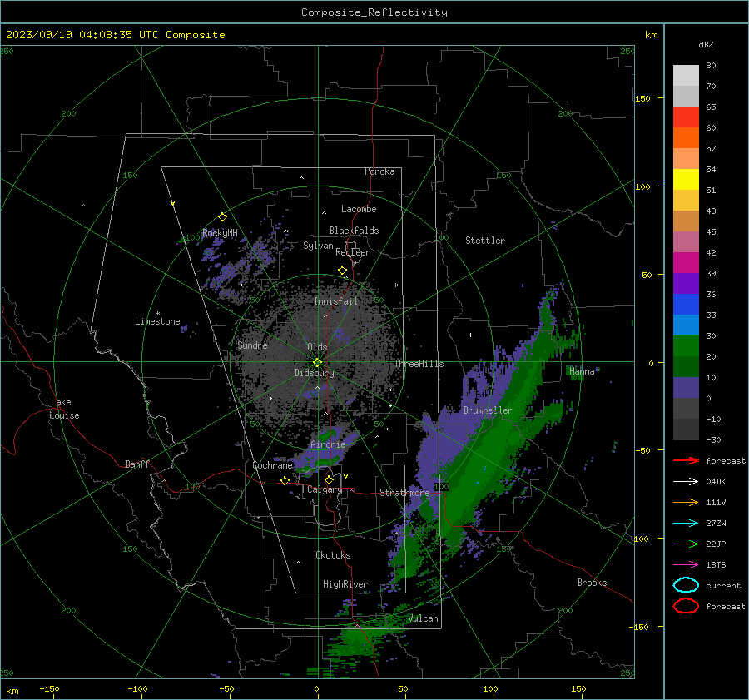Click the white 04DK arrow in legend
The height and width of the screenshot is (700, 749).
(686, 482)
